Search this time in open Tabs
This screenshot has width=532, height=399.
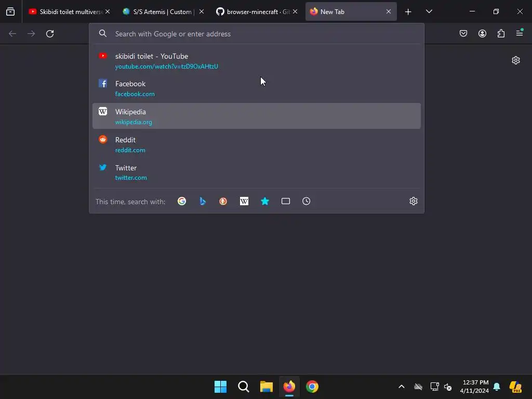point(286,201)
